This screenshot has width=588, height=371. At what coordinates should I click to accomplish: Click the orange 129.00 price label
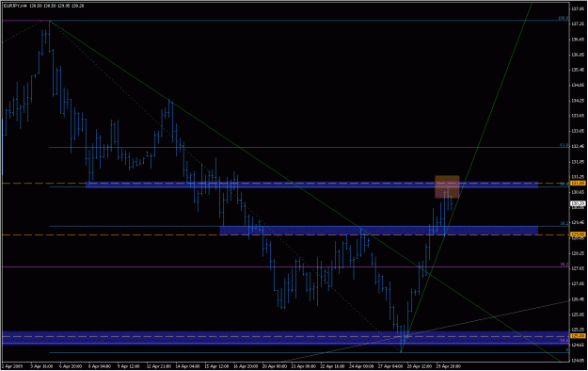coord(578,234)
